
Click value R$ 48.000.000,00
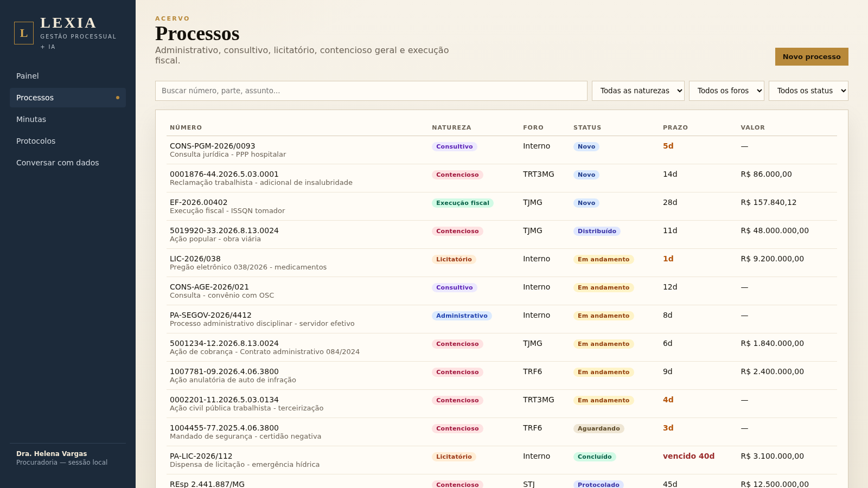pyautogui.click(x=775, y=230)
